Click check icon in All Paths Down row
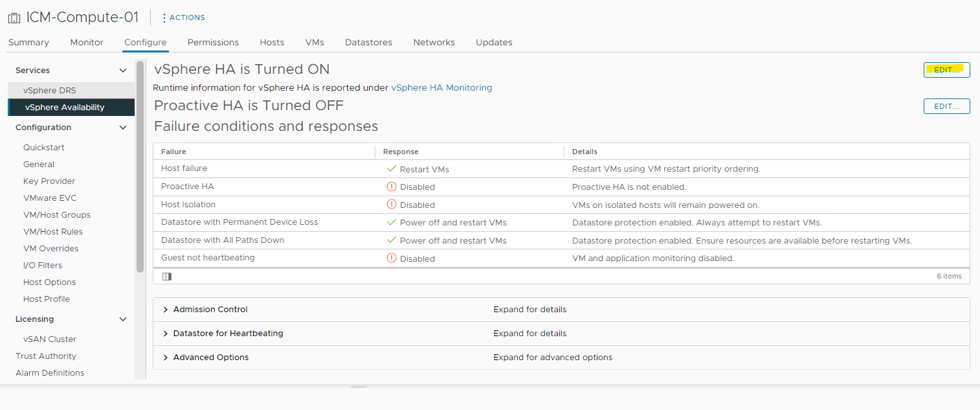980x410 pixels. coord(391,240)
